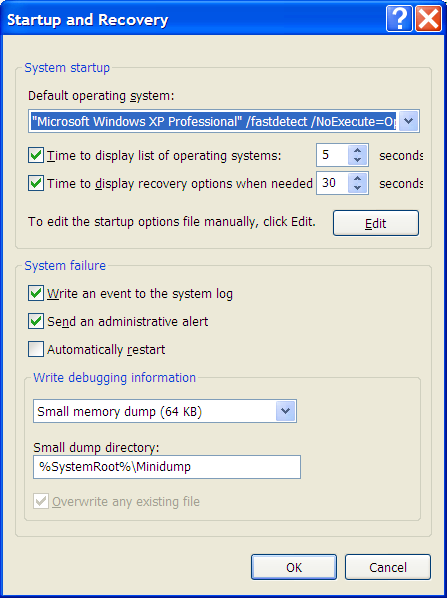
Task: Toggle Time to display list of operating systems
Action: 36,156
